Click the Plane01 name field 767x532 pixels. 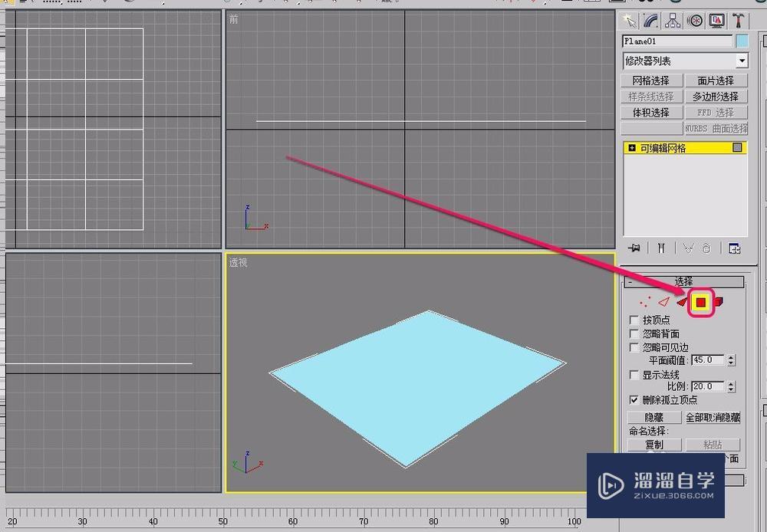[x=677, y=41]
